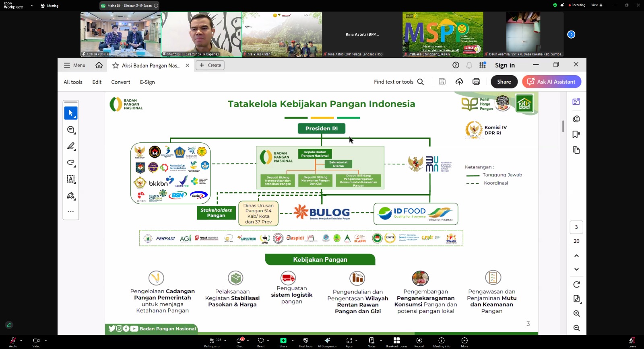Open the Acrobat Menu
Viewport: 644px width, 349px height.
(74, 65)
